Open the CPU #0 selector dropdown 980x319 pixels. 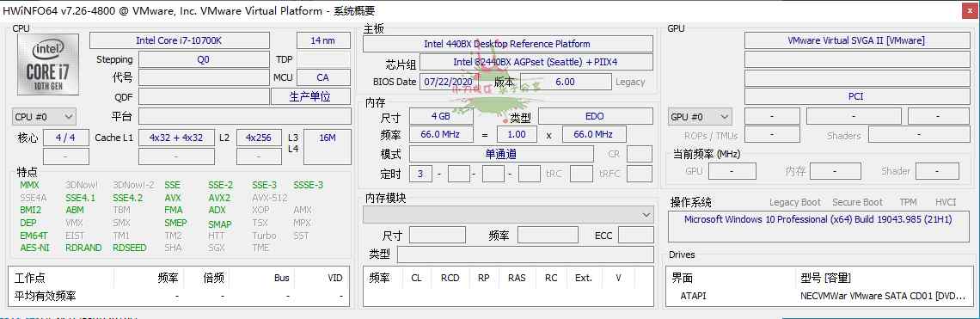[44, 116]
